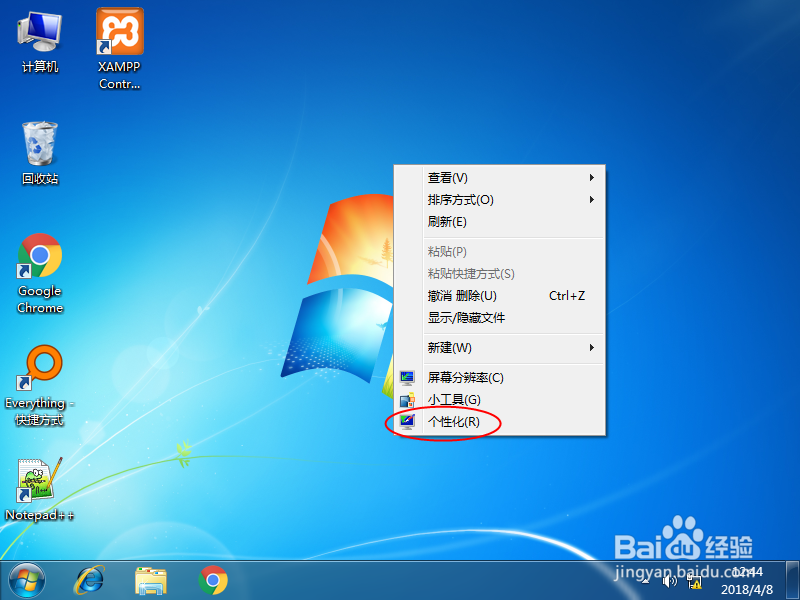Choose the 粘贴(P) menu entry
800x600 pixels.
pos(499,252)
